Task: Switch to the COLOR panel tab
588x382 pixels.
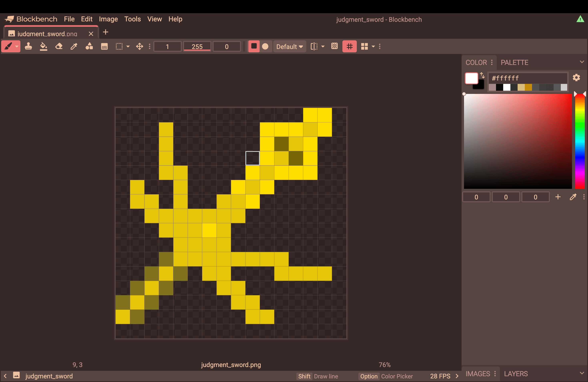Action: coord(476,62)
